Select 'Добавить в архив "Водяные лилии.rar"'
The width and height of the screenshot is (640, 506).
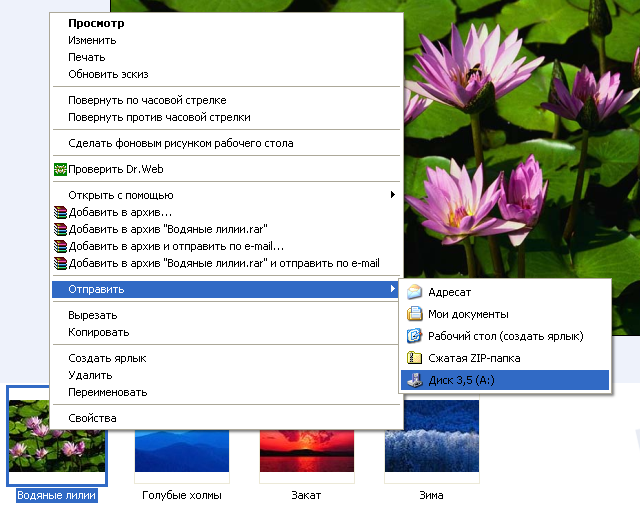tap(226, 229)
